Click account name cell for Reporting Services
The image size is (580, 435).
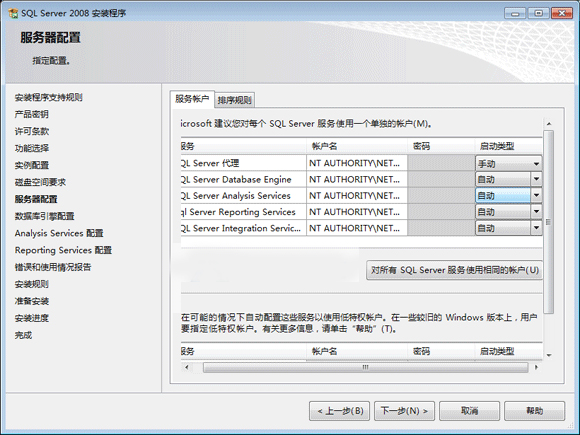(x=357, y=212)
